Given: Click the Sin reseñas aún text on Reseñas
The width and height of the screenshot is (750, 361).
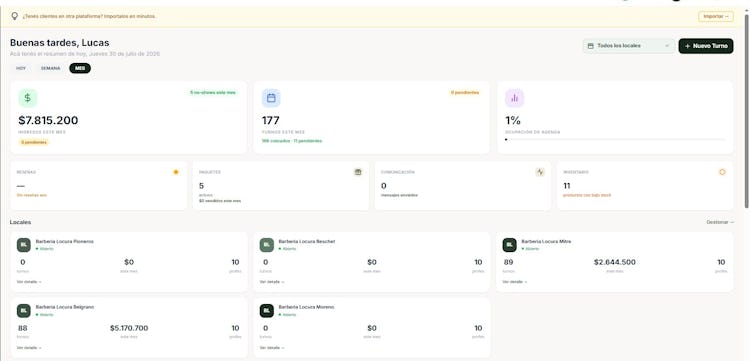Looking at the screenshot, I should [x=32, y=195].
